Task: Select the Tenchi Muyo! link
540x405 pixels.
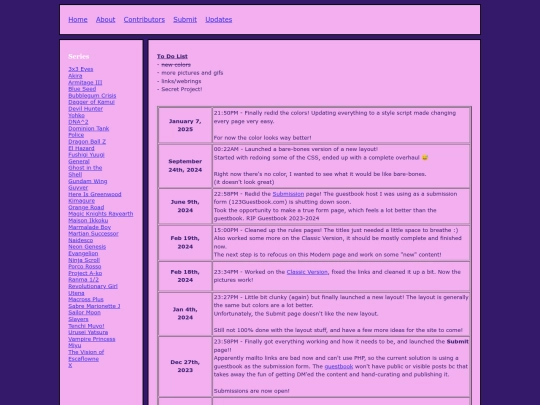Action: (x=86, y=326)
